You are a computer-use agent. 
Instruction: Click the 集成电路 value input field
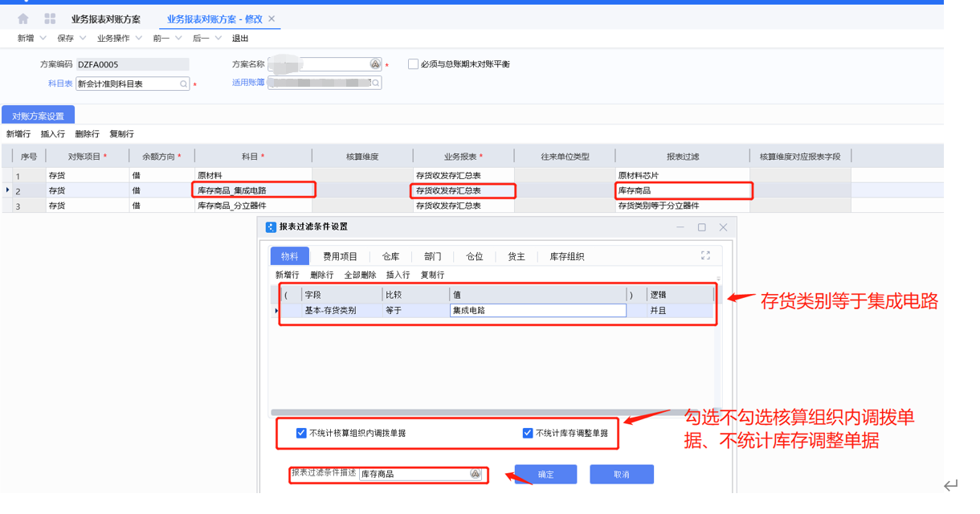[x=537, y=310]
